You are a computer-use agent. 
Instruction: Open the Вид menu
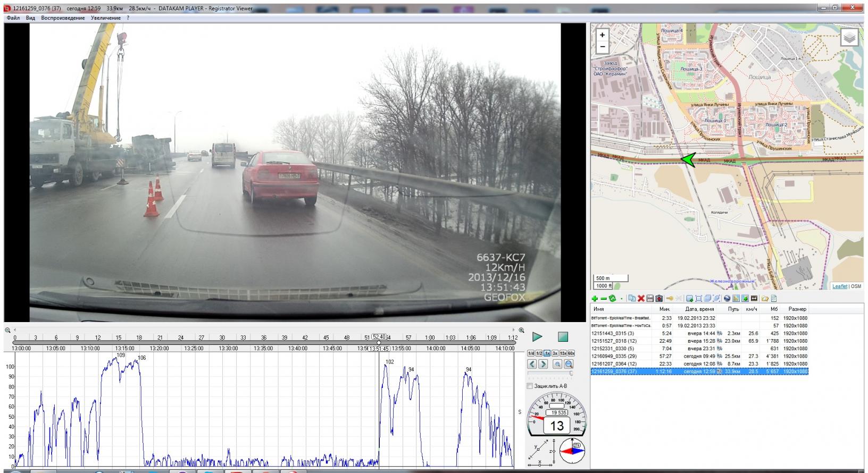31,18
